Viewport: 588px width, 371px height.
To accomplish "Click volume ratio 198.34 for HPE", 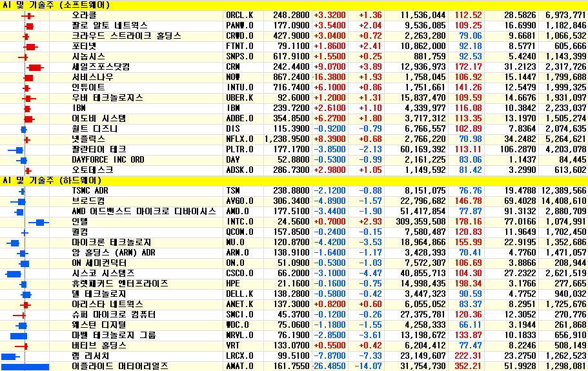I will (x=468, y=283).
